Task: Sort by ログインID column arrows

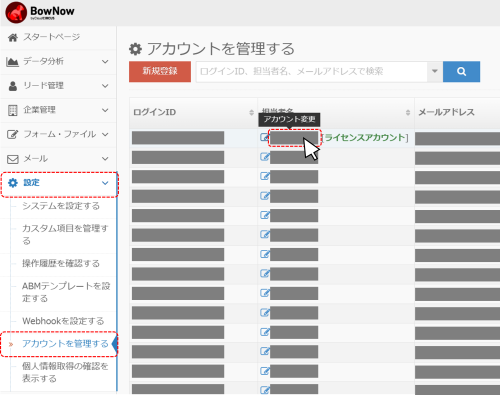Action: point(251,113)
